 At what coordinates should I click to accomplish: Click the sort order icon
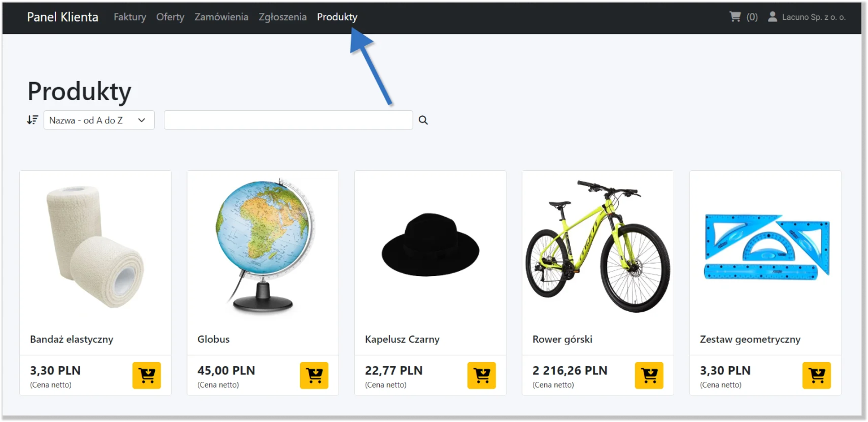coord(33,120)
